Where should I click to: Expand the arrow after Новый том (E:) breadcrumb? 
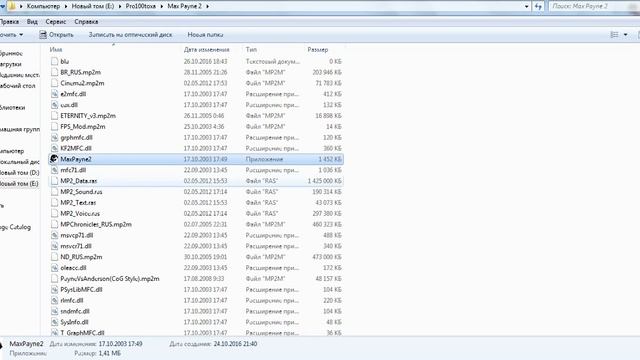[x=120, y=6]
